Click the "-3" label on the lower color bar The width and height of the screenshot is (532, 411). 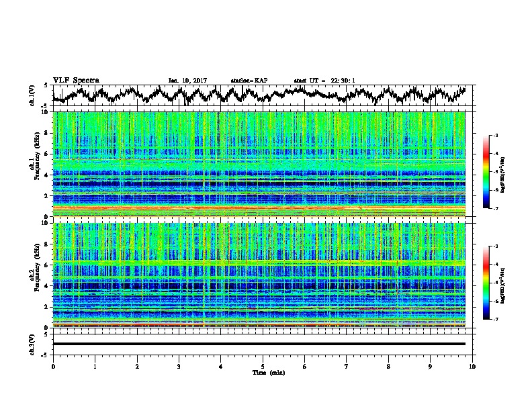point(496,246)
